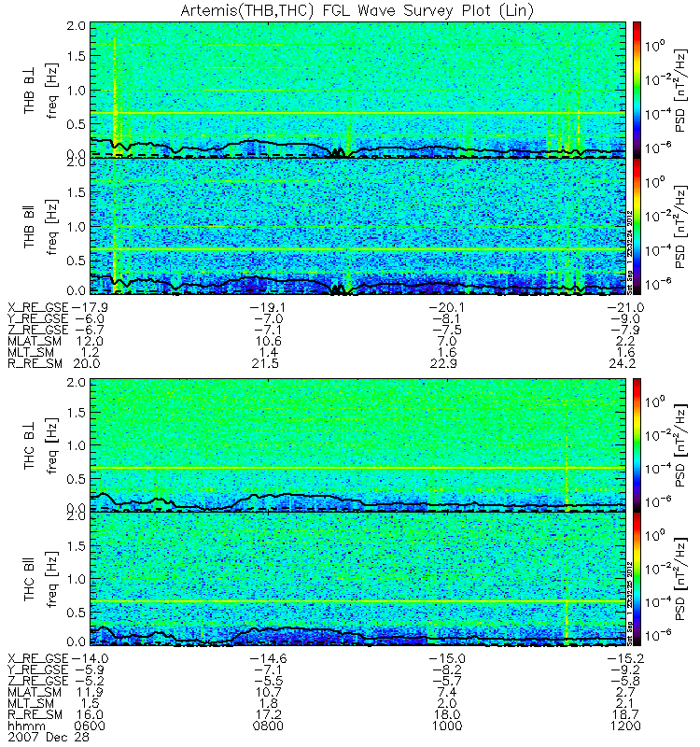This screenshot has width=700, height=747.
Task: Click the THC Y_RE_GSE value '-9.2'
Action: [x=625, y=669]
